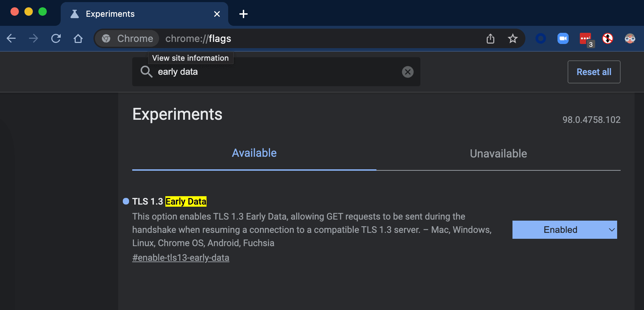Open a new browser tab

click(244, 14)
